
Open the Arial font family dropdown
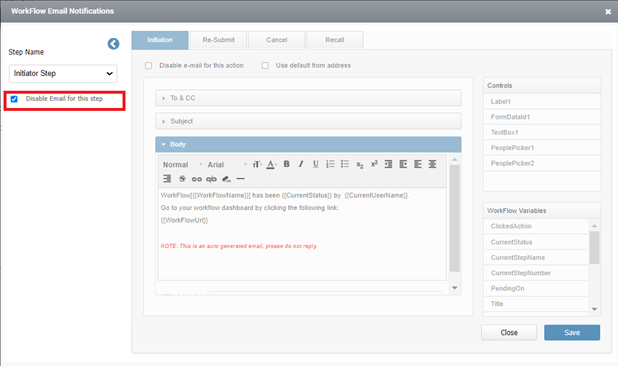[227, 165]
